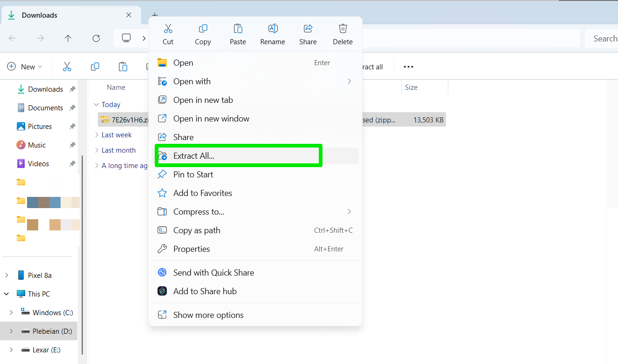Choose Send with Quick Share
This screenshot has width=618, height=364.
pyautogui.click(x=255, y=273)
